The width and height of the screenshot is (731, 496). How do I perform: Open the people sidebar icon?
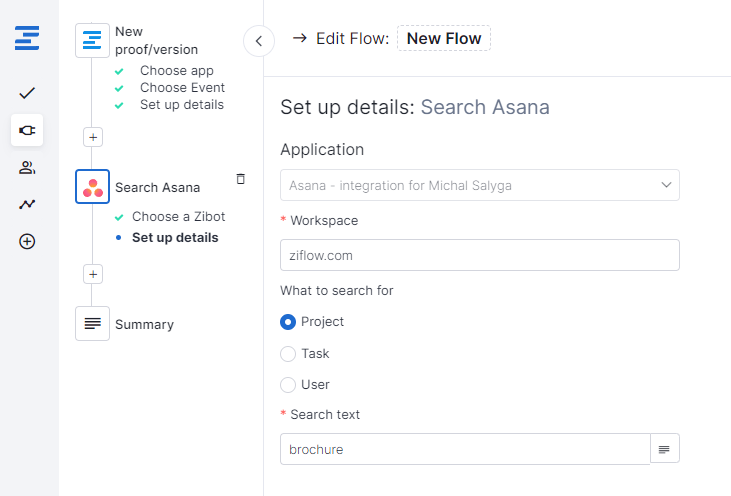tap(27, 167)
